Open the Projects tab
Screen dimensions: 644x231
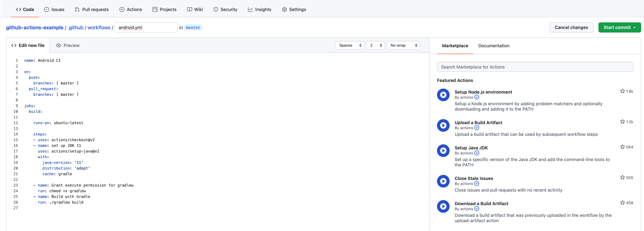164,9
